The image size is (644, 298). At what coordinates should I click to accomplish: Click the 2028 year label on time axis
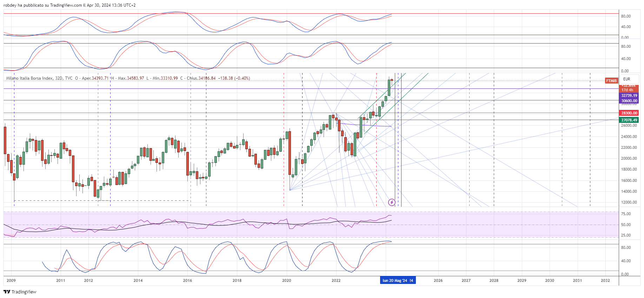pyautogui.click(x=494, y=280)
